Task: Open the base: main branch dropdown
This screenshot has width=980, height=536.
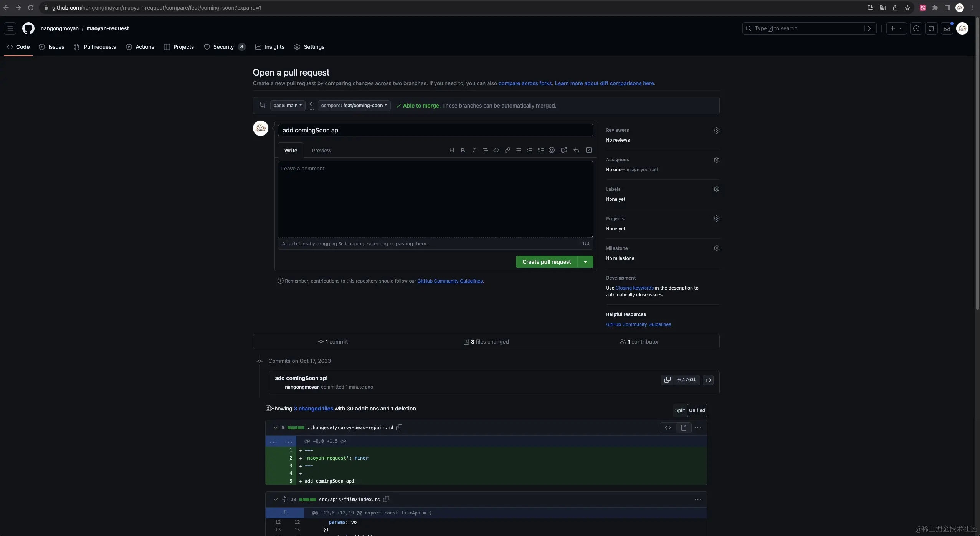Action: point(288,105)
